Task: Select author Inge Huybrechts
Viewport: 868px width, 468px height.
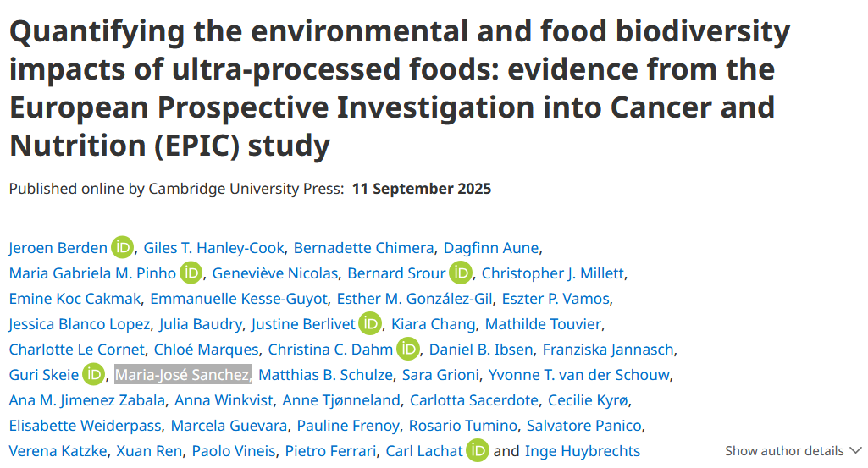Action: click(x=583, y=451)
